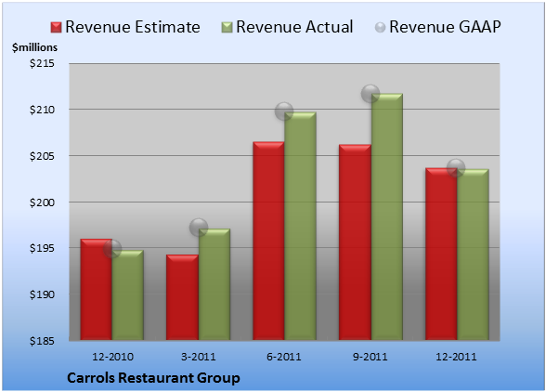546x392 pixels.
Task: Select the red estimate bar for 9-2011
Action: (355, 242)
